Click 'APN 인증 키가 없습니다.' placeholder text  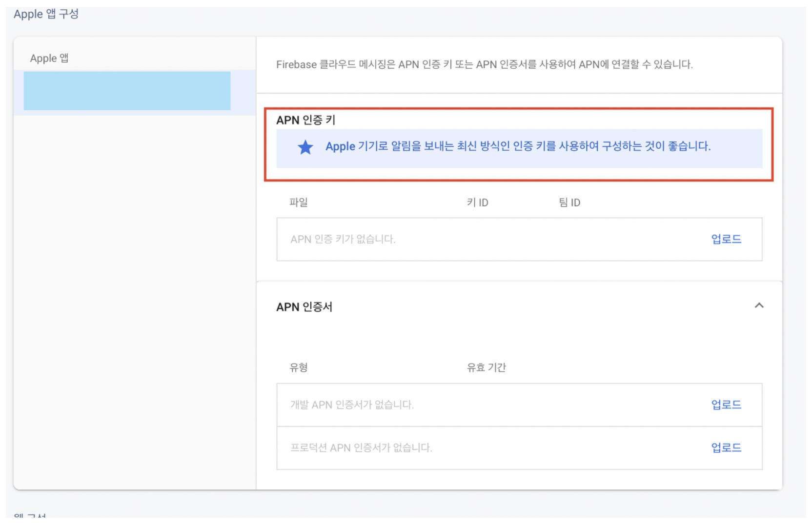point(343,239)
